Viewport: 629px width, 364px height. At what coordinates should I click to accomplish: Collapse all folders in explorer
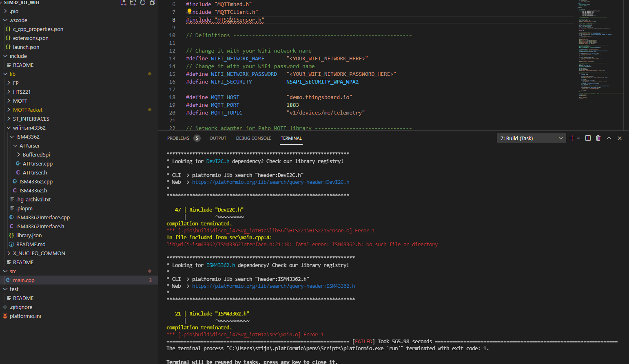point(153,2)
